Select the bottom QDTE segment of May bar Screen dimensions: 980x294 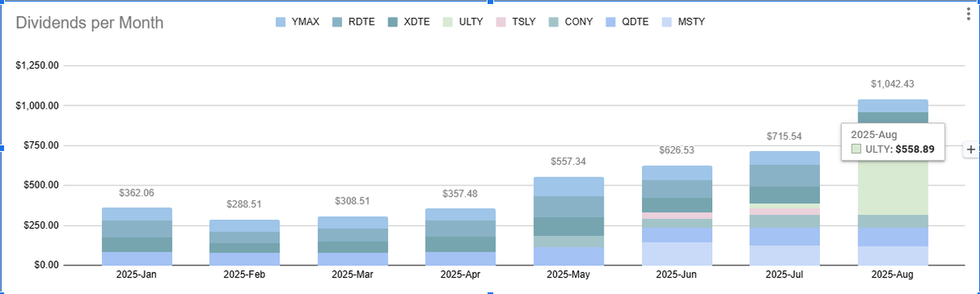click(568, 256)
